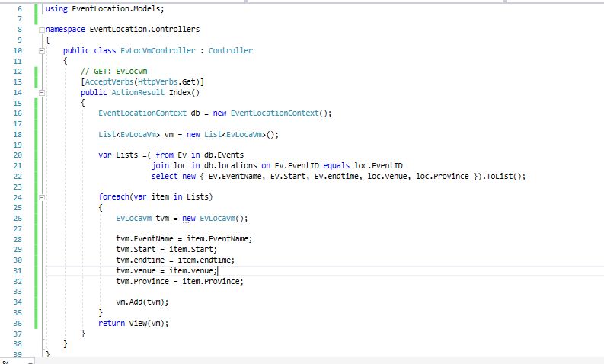Click 'var Lists' on line 20
Viewport: 604px width, 364px height.
[118, 155]
